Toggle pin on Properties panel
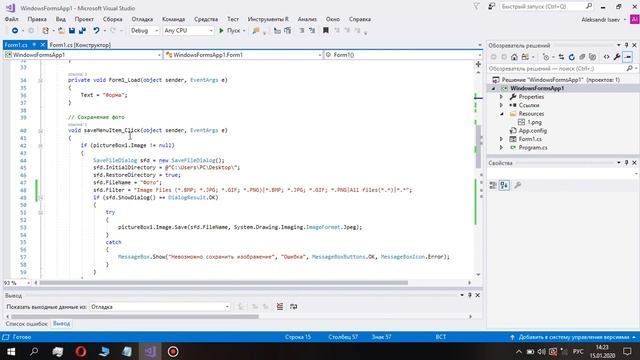The width and height of the screenshot is (640, 360). point(627,163)
